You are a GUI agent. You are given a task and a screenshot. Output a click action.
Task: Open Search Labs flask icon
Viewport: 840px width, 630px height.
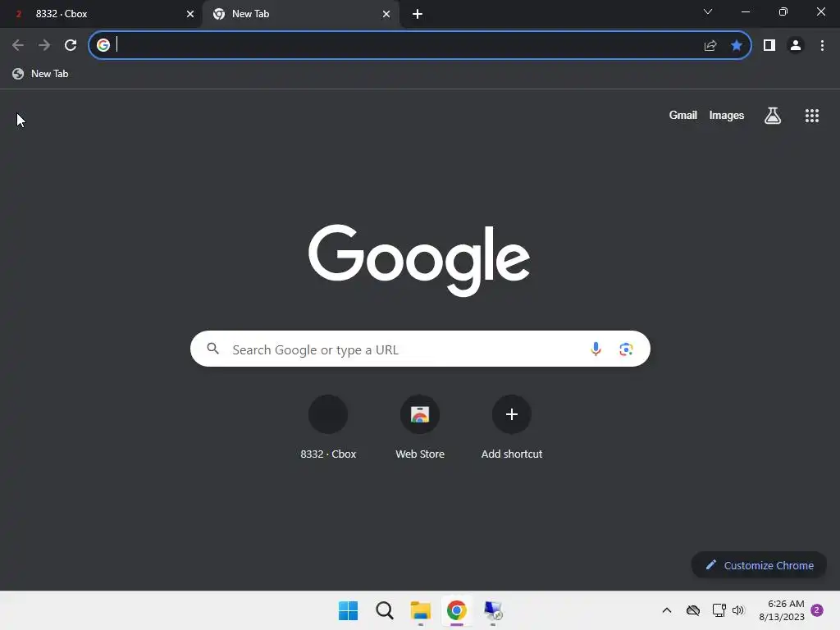773,116
